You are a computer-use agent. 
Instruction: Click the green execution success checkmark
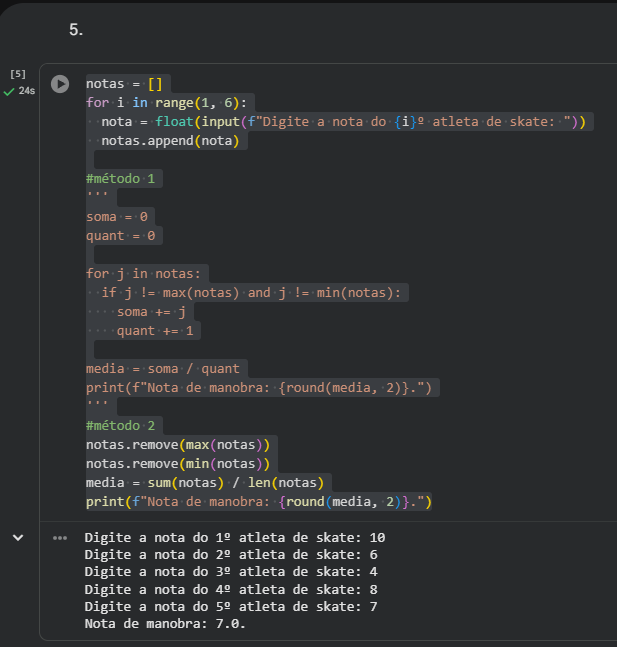click(x=9, y=91)
